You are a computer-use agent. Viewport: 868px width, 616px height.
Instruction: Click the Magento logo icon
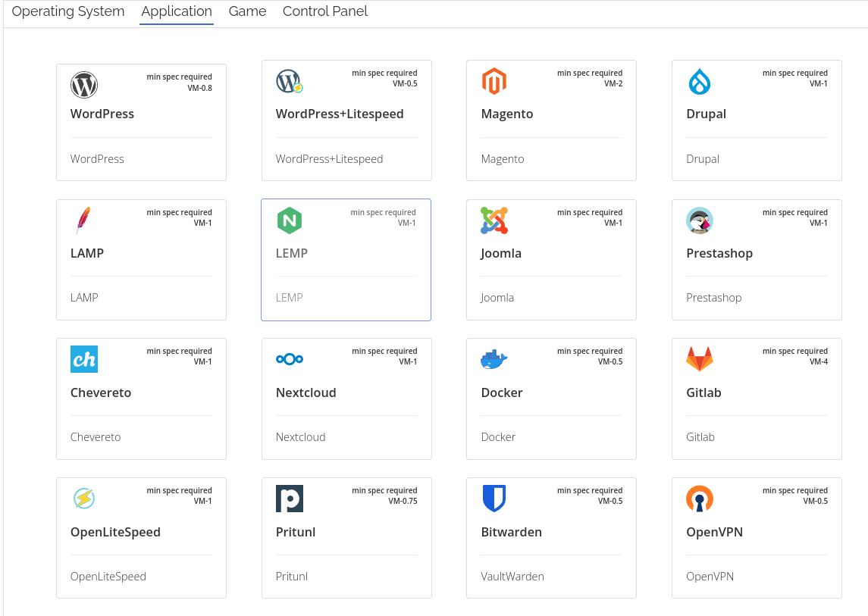(x=494, y=81)
